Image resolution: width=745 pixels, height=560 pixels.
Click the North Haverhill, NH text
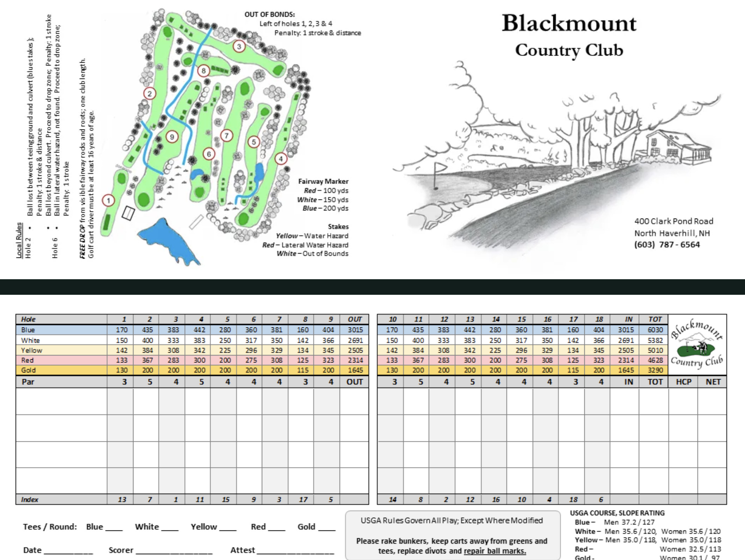pos(672,233)
